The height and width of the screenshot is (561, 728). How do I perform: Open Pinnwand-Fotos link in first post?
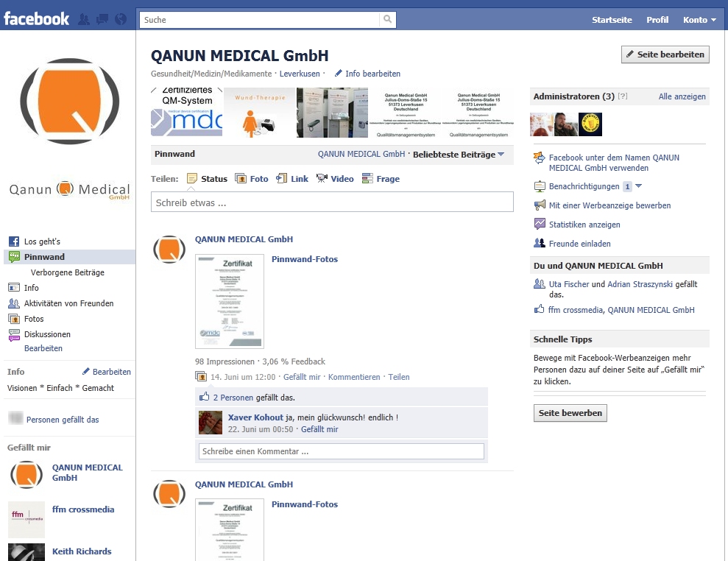tap(305, 259)
